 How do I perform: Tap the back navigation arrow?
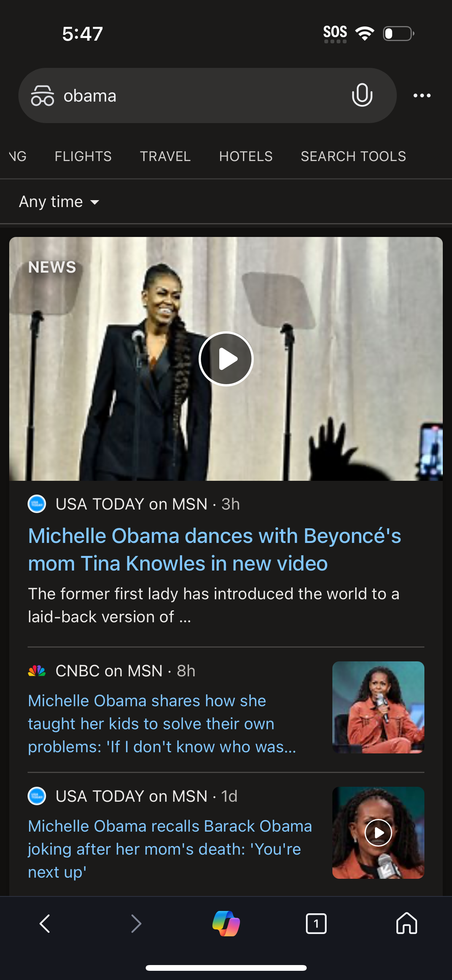pyautogui.click(x=45, y=923)
